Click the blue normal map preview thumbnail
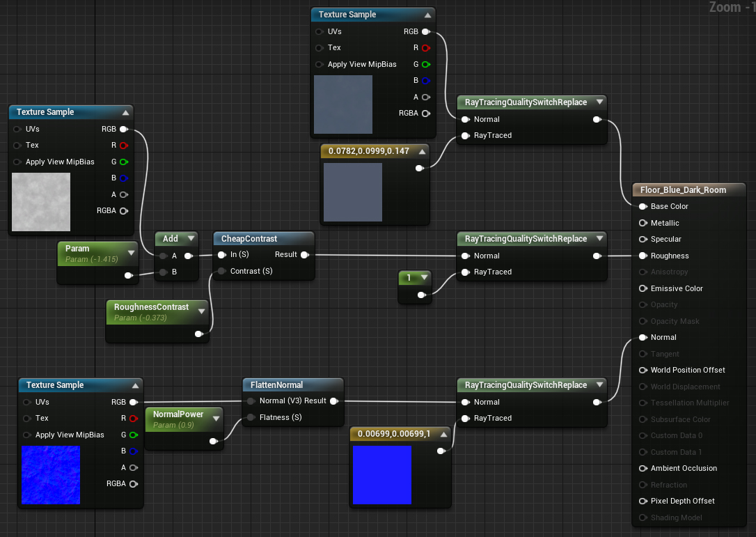 click(51, 475)
